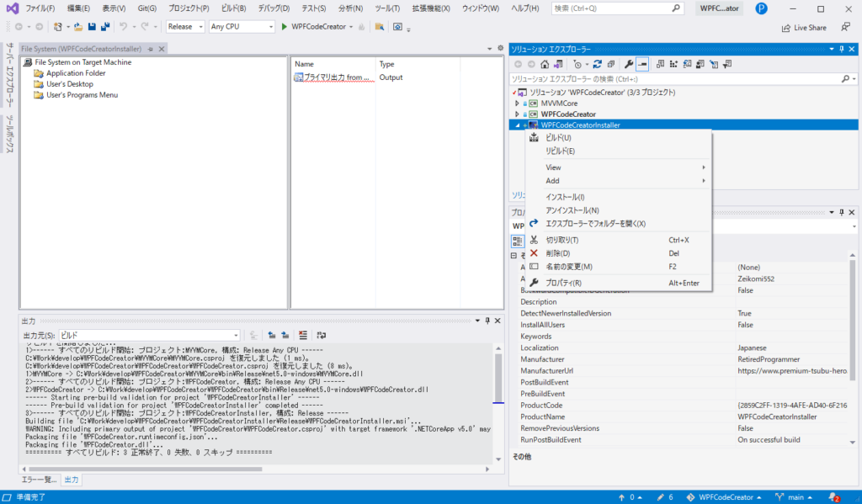Open Release configuration dropdown

[200, 26]
